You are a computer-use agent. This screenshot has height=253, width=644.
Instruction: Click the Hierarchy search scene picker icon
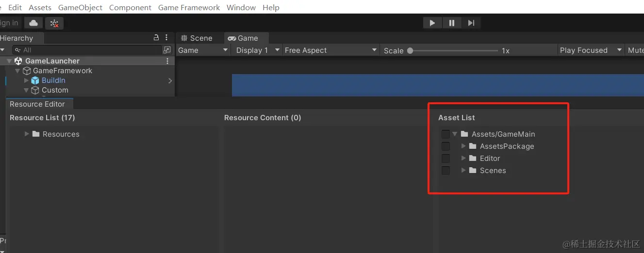tap(167, 50)
